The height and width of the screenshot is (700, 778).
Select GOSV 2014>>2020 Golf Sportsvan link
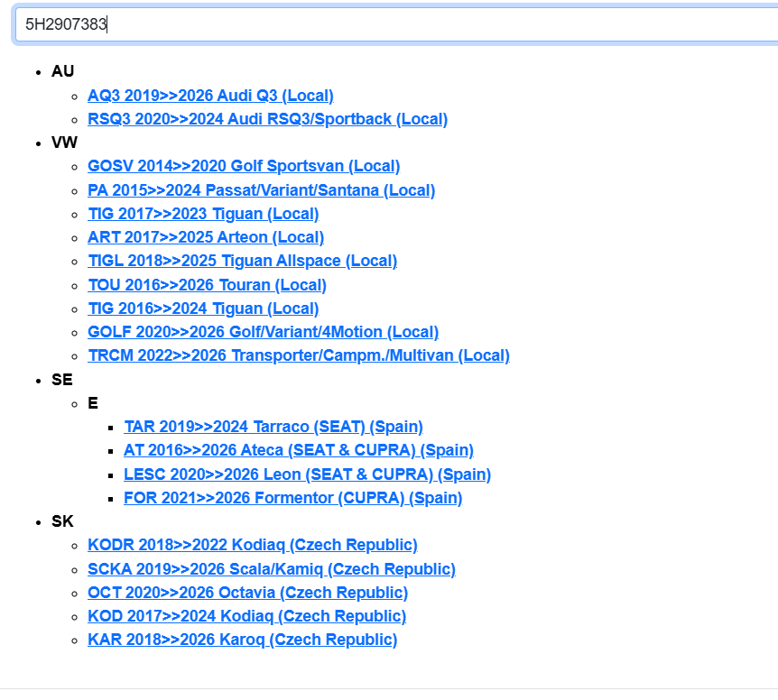pyautogui.click(x=244, y=166)
